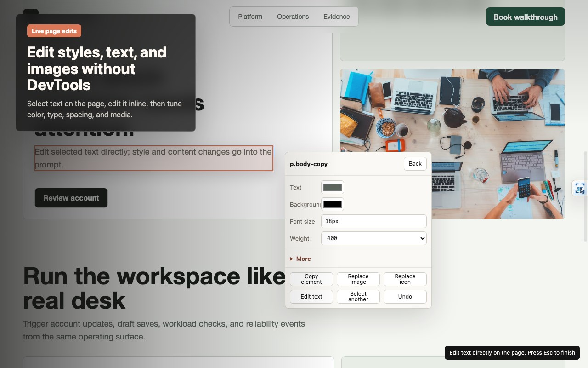588x368 pixels.
Task: Go to the Operations nav item
Action: pos(293,17)
